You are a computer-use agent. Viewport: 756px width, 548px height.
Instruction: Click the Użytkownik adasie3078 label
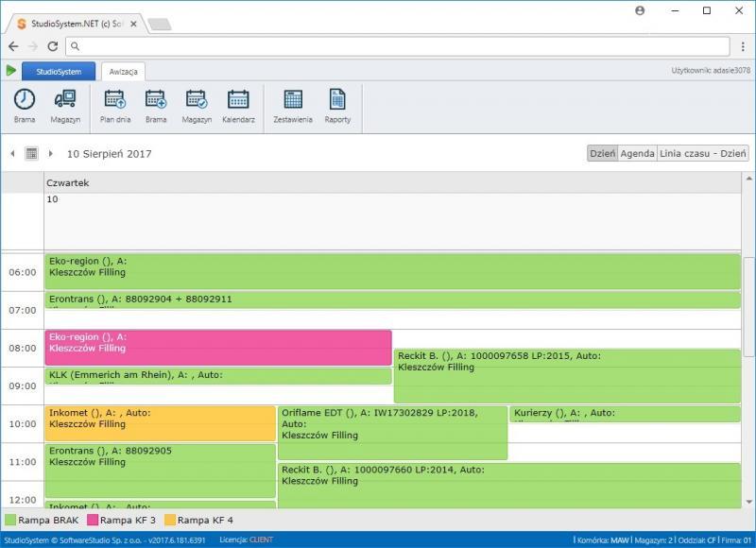[x=711, y=70]
